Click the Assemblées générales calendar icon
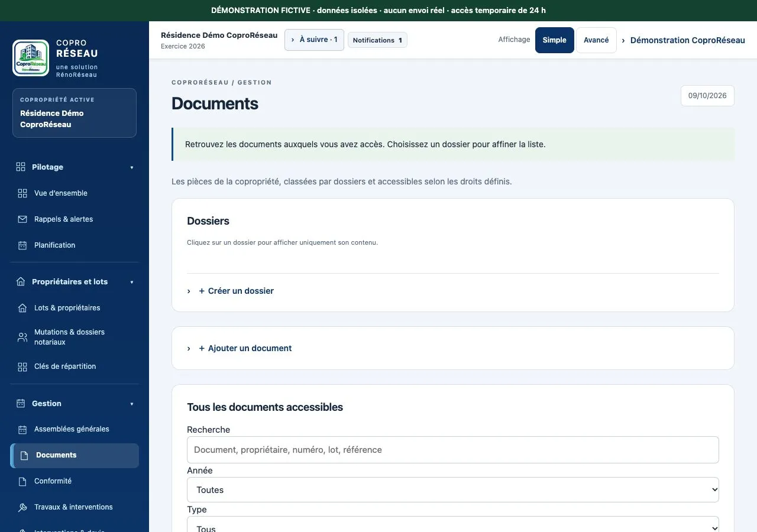 [x=22, y=429]
